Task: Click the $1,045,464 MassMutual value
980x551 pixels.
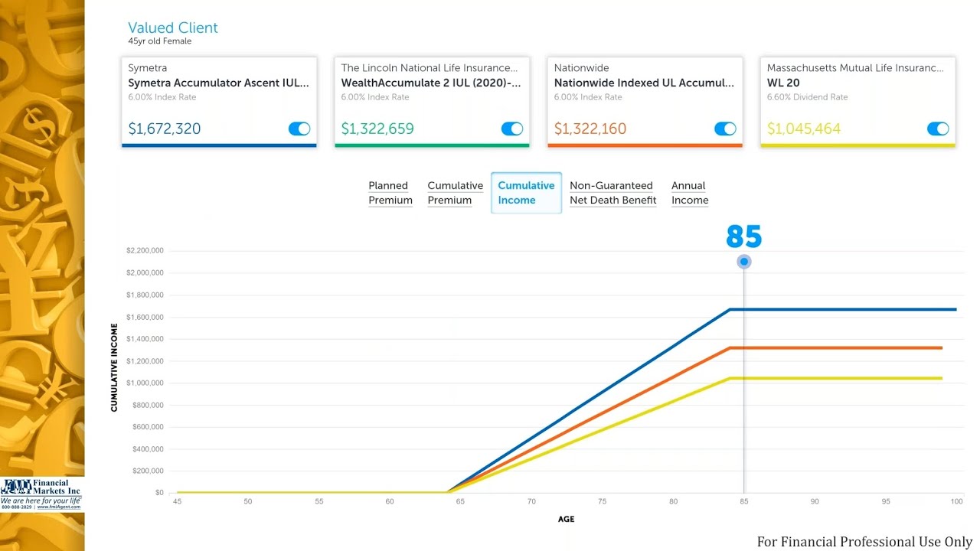Action: click(x=804, y=129)
